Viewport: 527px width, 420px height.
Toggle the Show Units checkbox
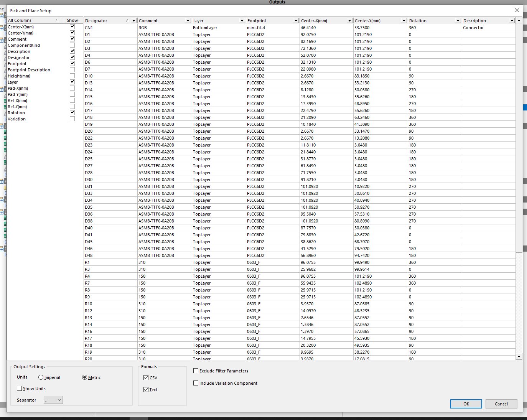[x=19, y=389]
